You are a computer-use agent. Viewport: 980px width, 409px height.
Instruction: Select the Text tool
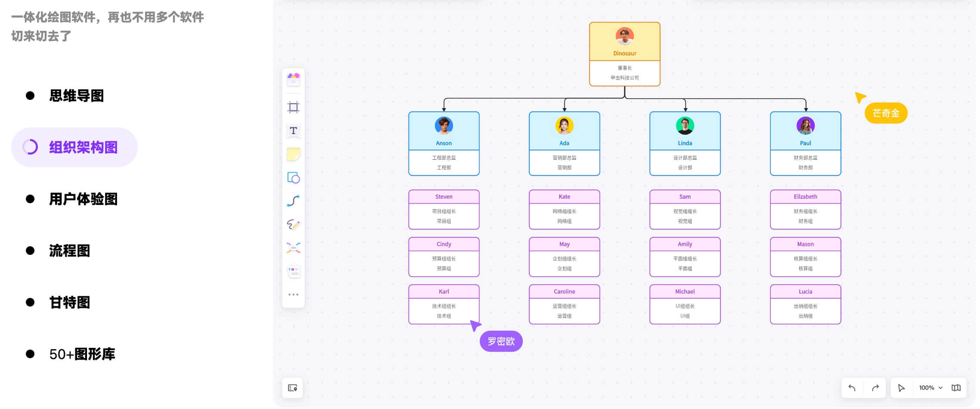(293, 131)
